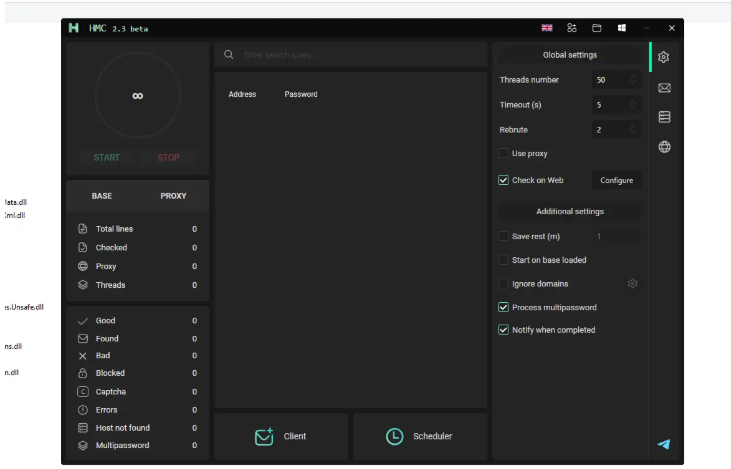Enable the Use proxy checkbox
731x469 pixels.
pos(503,153)
